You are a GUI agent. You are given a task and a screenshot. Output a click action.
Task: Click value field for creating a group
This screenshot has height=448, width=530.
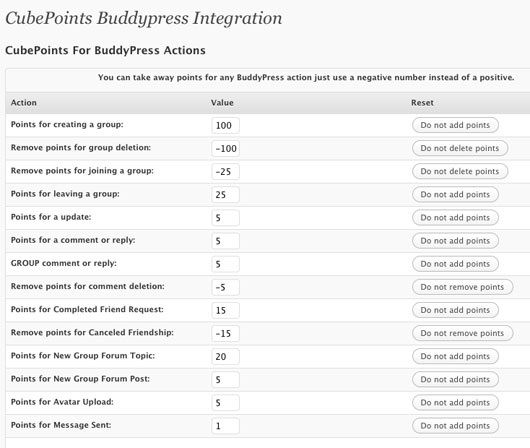(225, 125)
